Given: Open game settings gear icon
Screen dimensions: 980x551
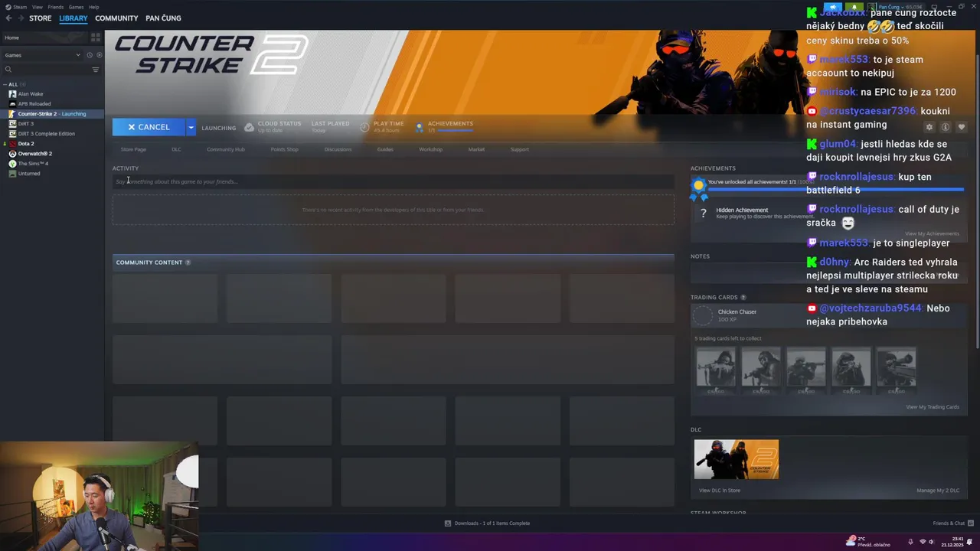Looking at the screenshot, I should [929, 127].
